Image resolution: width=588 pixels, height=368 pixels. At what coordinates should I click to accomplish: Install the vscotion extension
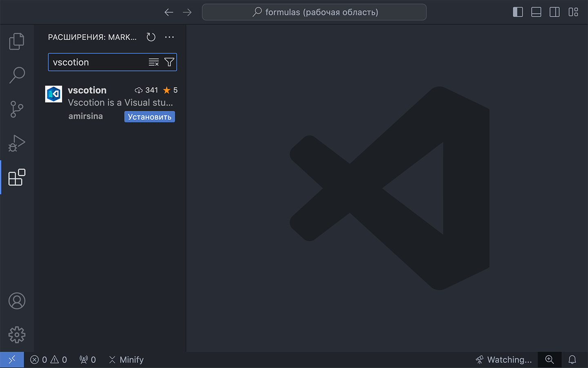(149, 117)
